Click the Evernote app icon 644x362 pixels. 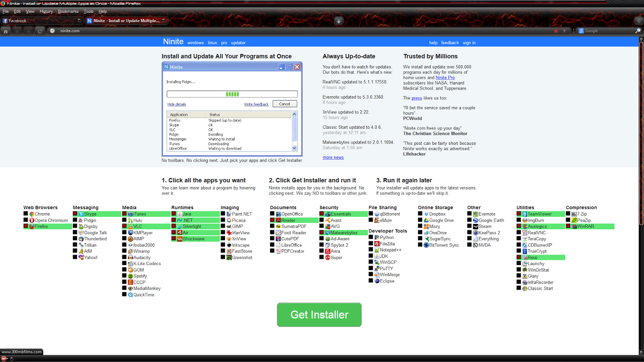coord(475,214)
